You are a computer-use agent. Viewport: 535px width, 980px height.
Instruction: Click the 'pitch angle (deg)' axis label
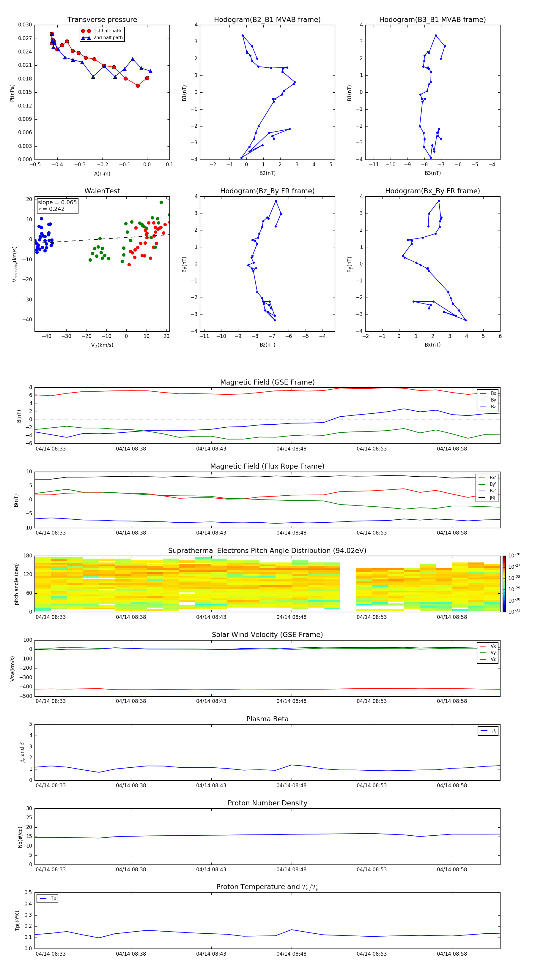click(16, 584)
